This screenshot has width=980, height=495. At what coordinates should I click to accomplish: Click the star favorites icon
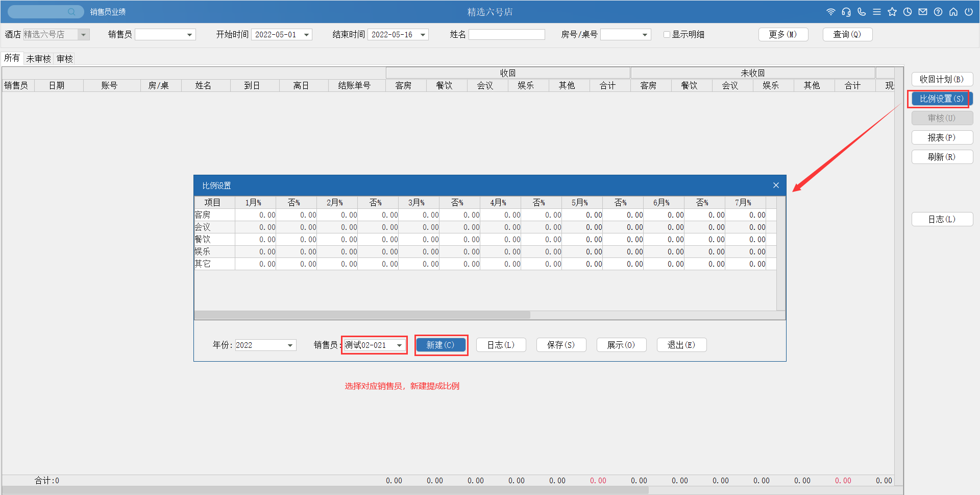pyautogui.click(x=892, y=12)
